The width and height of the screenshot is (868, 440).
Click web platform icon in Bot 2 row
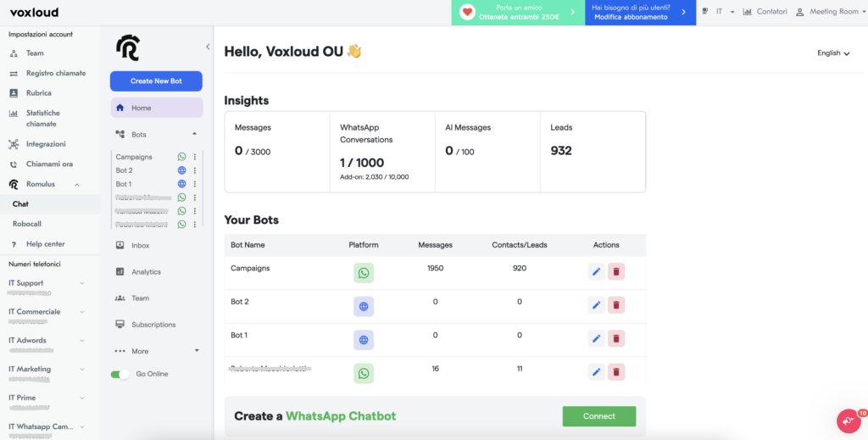point(364,307)
